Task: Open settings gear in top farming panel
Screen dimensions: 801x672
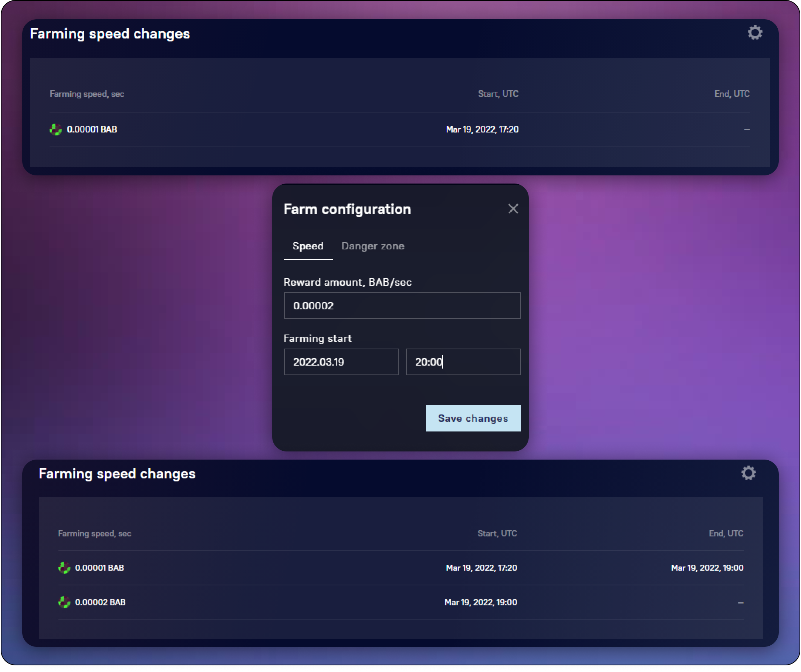Action: tap(754, 33)
